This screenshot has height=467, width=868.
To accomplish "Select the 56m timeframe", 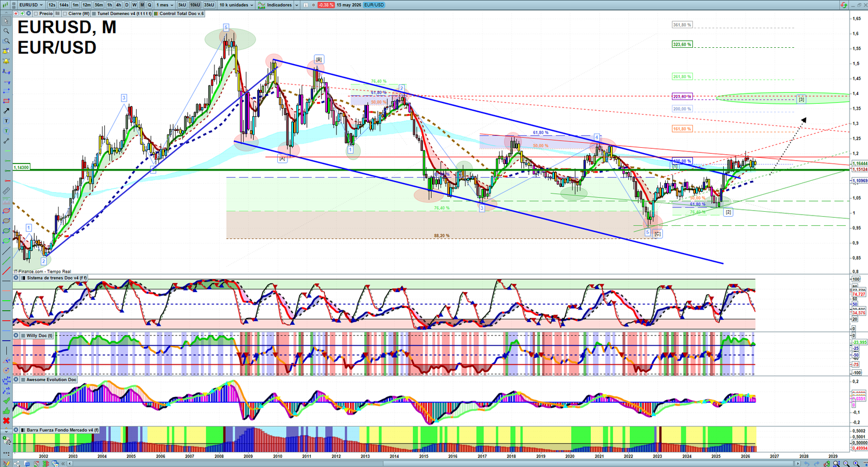I will 99,5.
